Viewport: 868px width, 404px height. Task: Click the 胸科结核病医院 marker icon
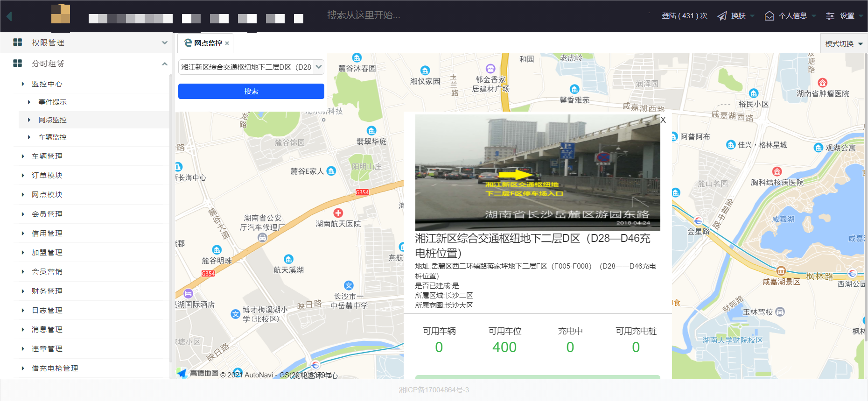[777, 171]
